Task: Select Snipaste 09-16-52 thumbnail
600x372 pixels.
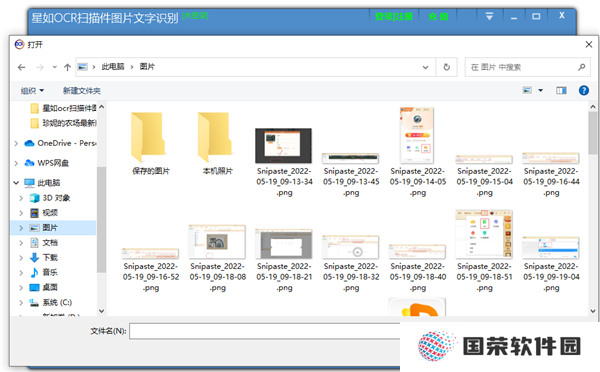Action: 150,253
